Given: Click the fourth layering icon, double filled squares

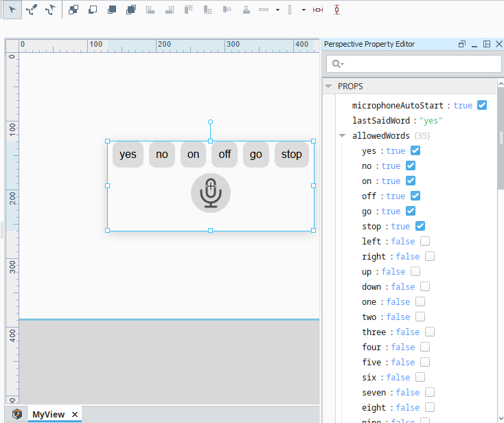Looking at the screenshot, I should click(x=131, y=10).
